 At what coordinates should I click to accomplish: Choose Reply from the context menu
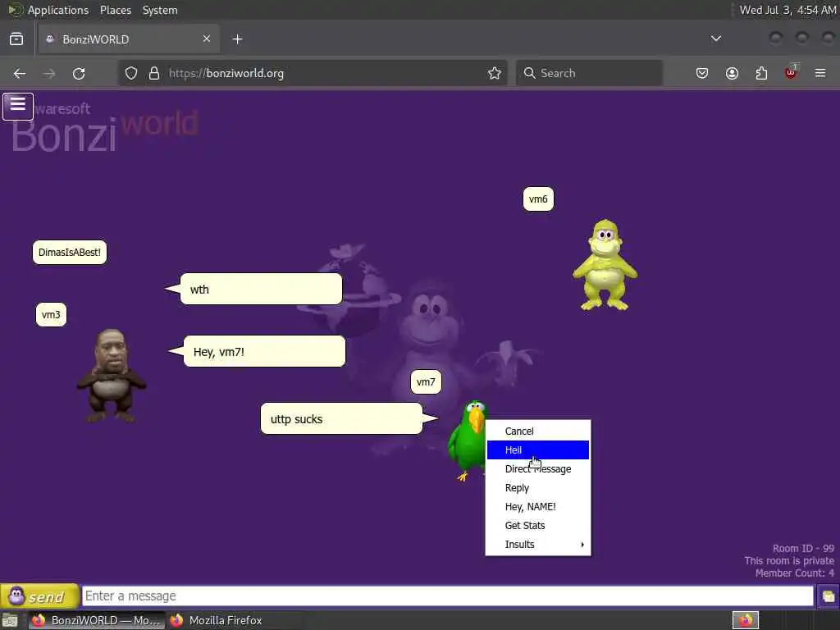pos(538,487)
